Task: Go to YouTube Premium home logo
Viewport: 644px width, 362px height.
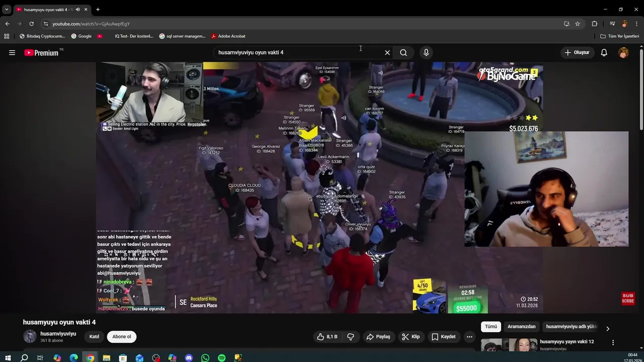Action: point(41,53)
